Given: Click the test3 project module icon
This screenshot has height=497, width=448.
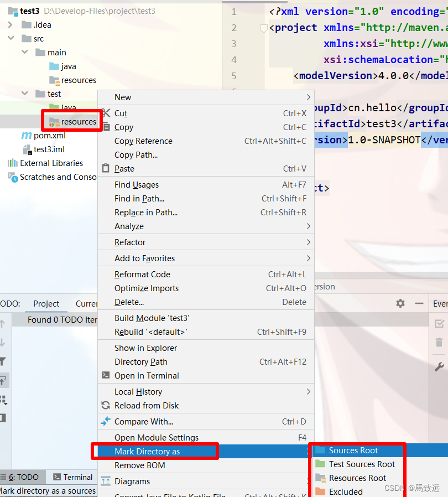Looking at the screenshot, I should (13, 12).
